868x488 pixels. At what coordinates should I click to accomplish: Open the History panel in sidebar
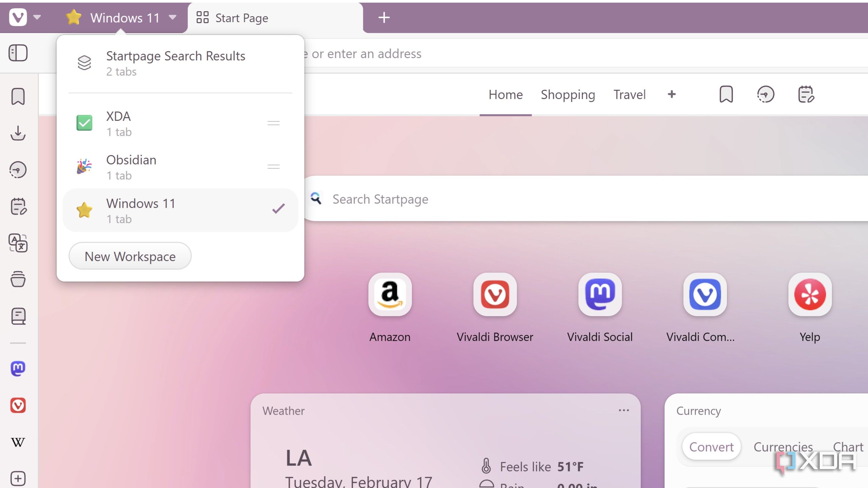(x=18, y=170)
